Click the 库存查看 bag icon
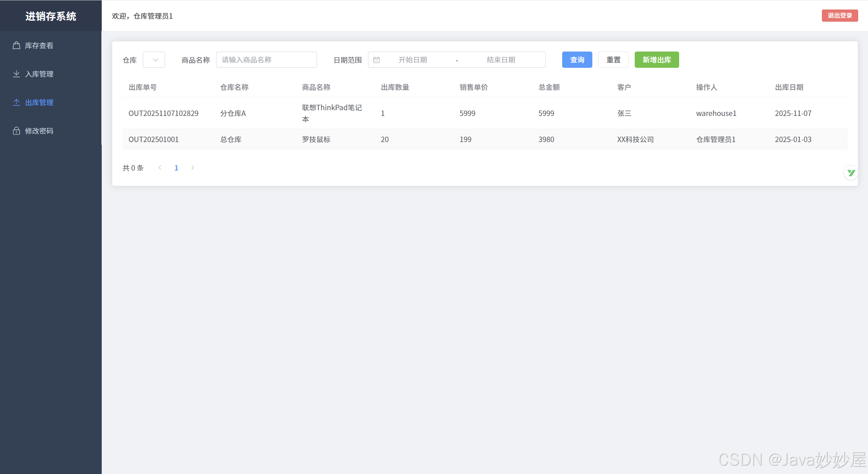Image resolution: width=868 pixels, height=474 pixels. (16, 45)
